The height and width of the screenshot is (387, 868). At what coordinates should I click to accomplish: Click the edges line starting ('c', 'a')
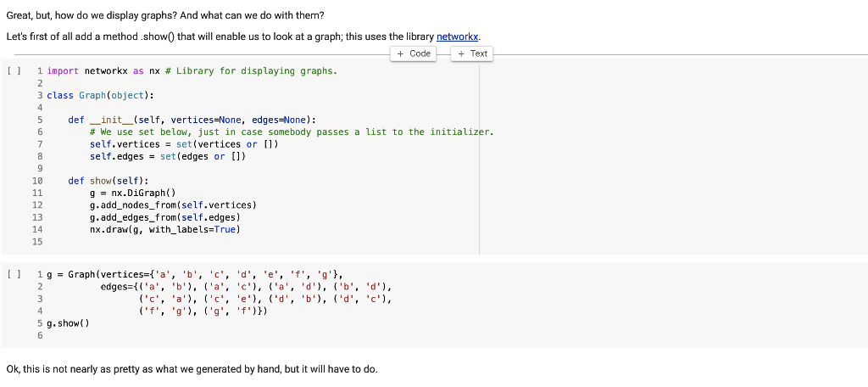(265, 299)
